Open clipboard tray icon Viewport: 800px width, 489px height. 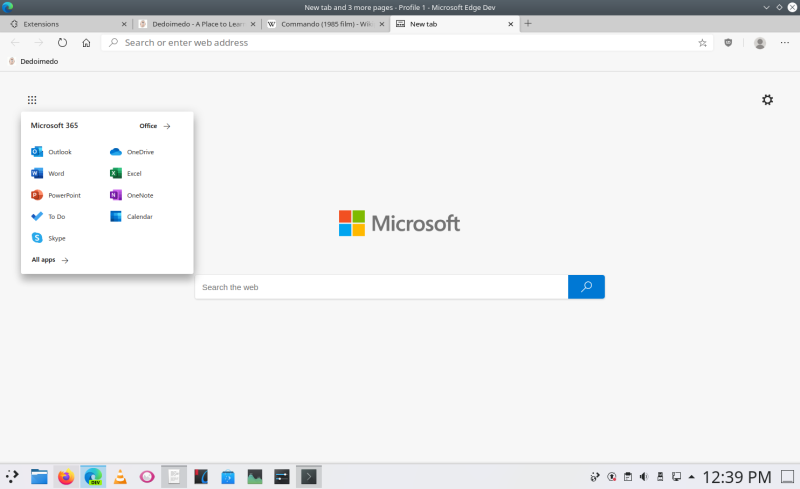pyautogui.click(x=628, y=477)
